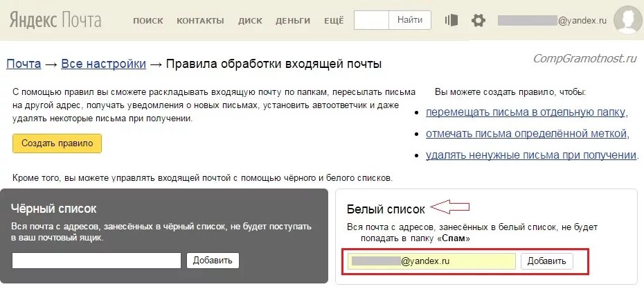Open link удалять ненужные письма при получении
Viewport: 644px width, 289px height.
pyautogui.click(x=531, y=155)
